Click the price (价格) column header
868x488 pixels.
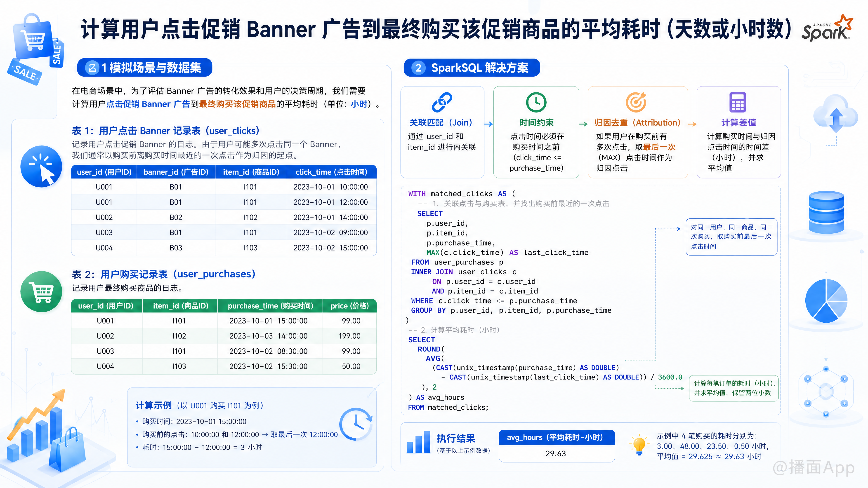pos(349,306)
